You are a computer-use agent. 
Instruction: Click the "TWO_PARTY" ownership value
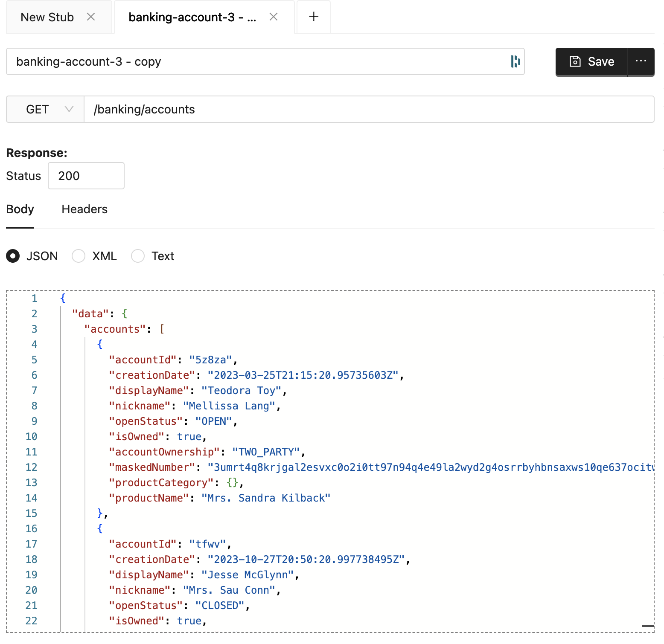pos(266,452)
